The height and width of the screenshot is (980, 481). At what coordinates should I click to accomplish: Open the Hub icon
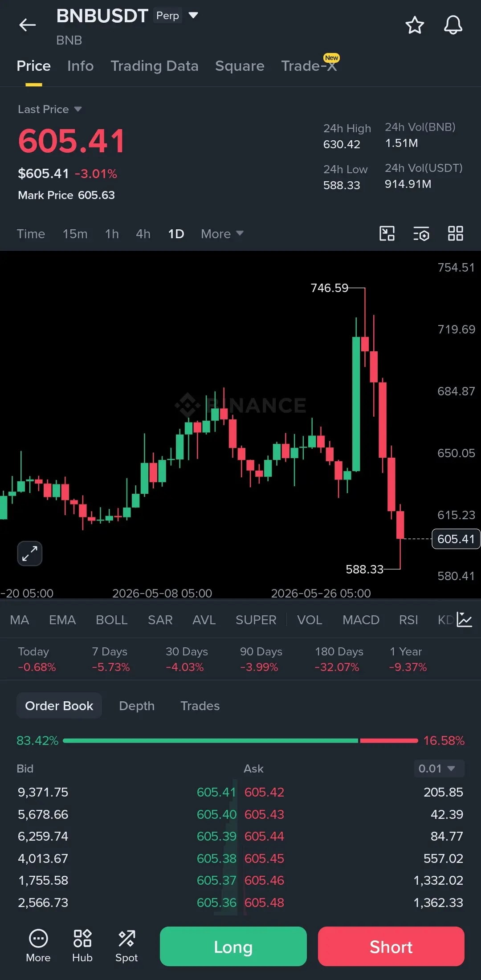(x=82, y=946)
